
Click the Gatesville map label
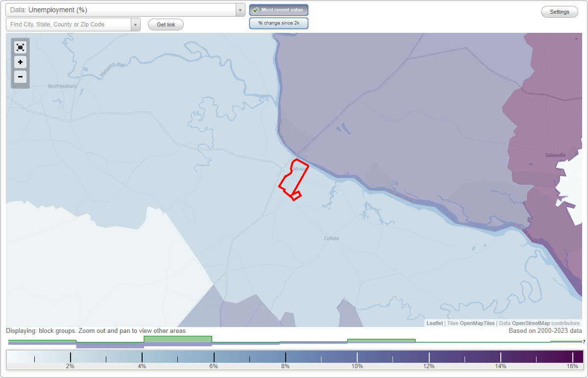[555, 155]
